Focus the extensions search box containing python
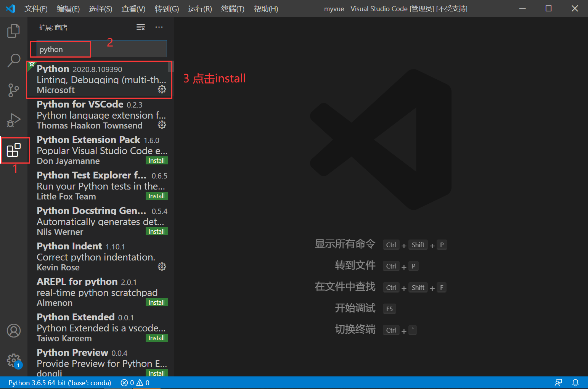Image resolution: width=588 pixels, height=389 pixels. click(x=102, y=49)
